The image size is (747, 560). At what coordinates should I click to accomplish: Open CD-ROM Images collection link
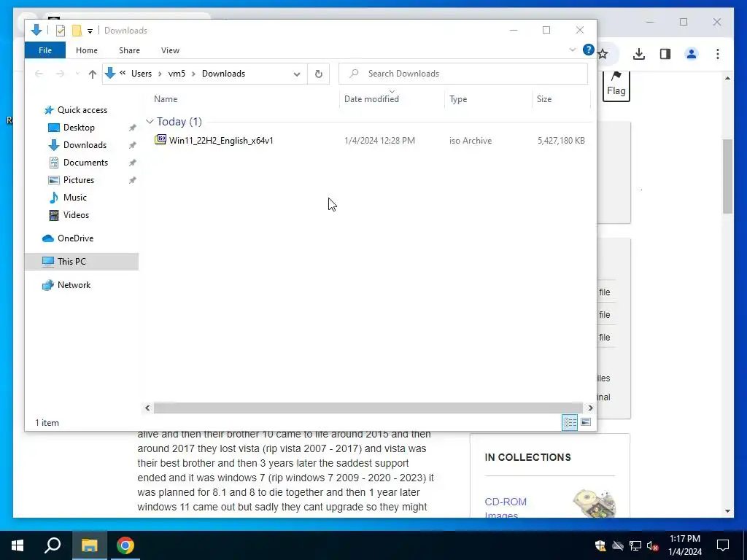(506, 507)
